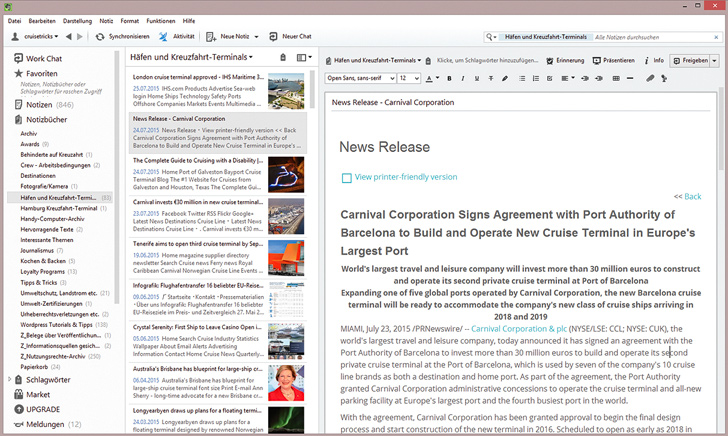
Task: Insert numbered list
Action: (x=536, y=78)
